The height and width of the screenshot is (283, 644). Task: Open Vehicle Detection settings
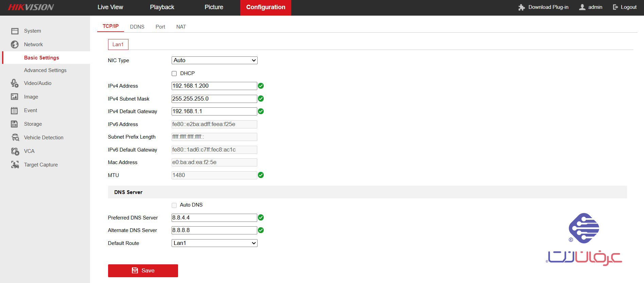tap(43, 138)
